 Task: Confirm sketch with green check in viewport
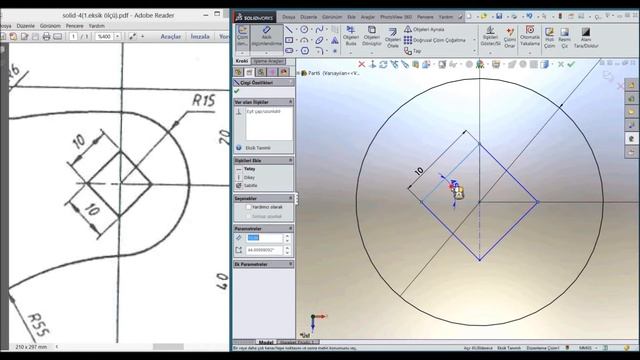571,64
